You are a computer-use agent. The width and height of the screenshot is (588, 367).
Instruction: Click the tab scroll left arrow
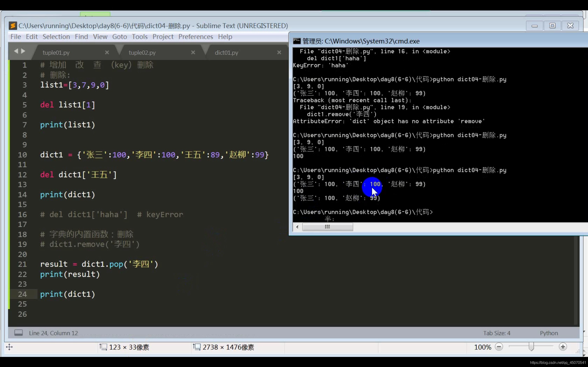click(x=16, y=51)
